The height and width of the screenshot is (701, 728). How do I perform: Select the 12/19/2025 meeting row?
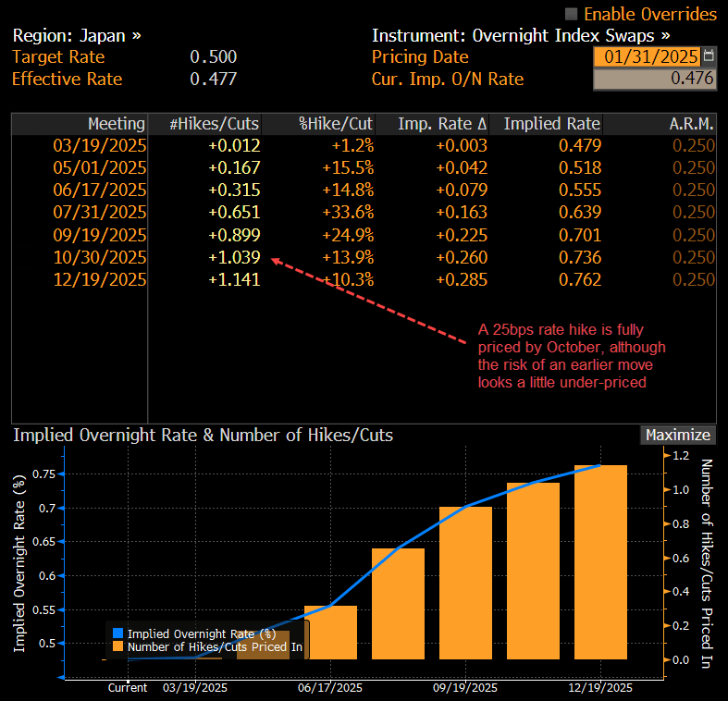pos(364,279)
